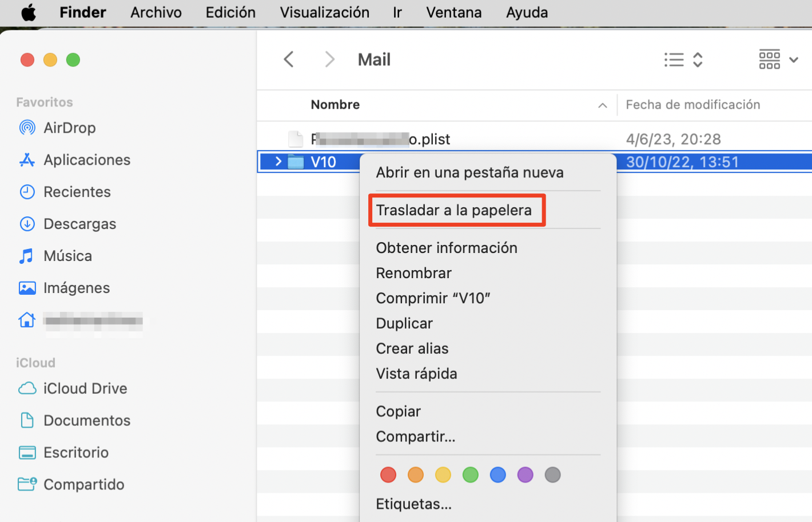Open the Finder menu
Viewport: 812px width, 522px height.
[x=83, y=12]
